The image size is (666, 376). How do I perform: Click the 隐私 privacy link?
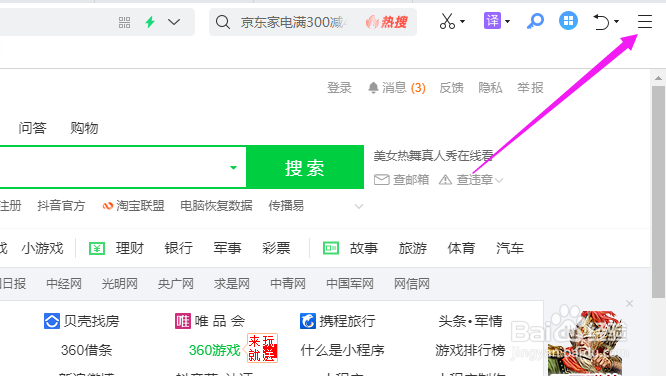click(490, 88)
